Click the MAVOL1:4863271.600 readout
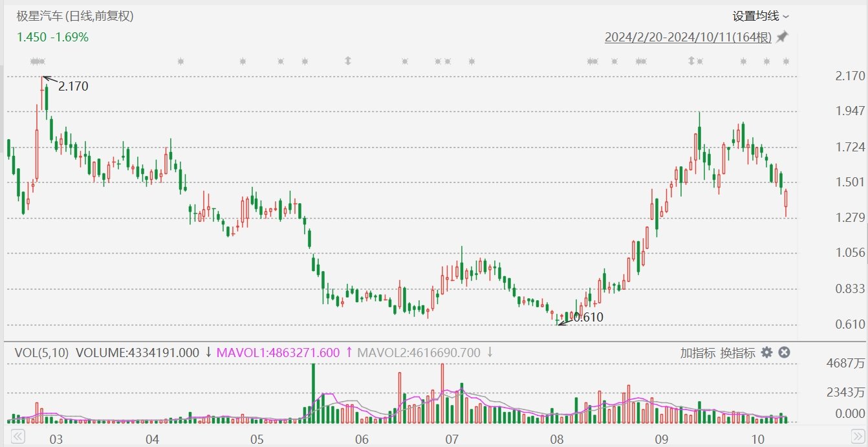Image resolution: width=868 pixels, height=447 pixels. coord(278,353)
